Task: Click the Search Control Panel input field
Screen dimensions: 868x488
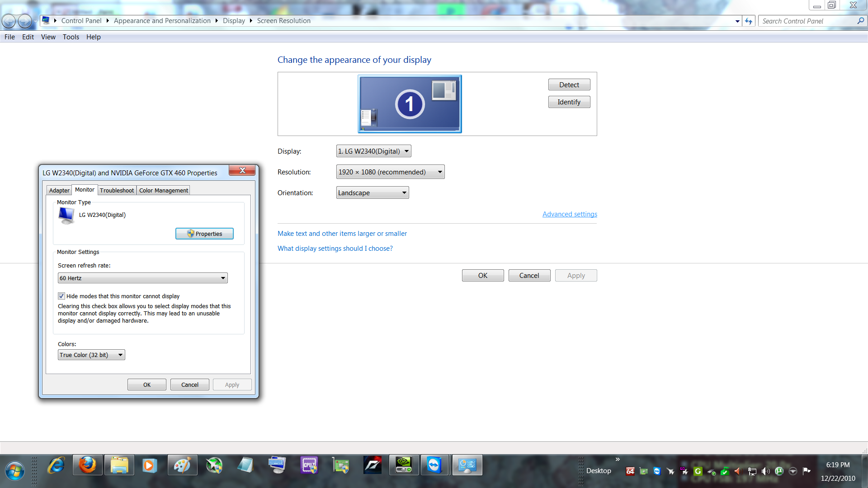Action: (x=807, y=21)
